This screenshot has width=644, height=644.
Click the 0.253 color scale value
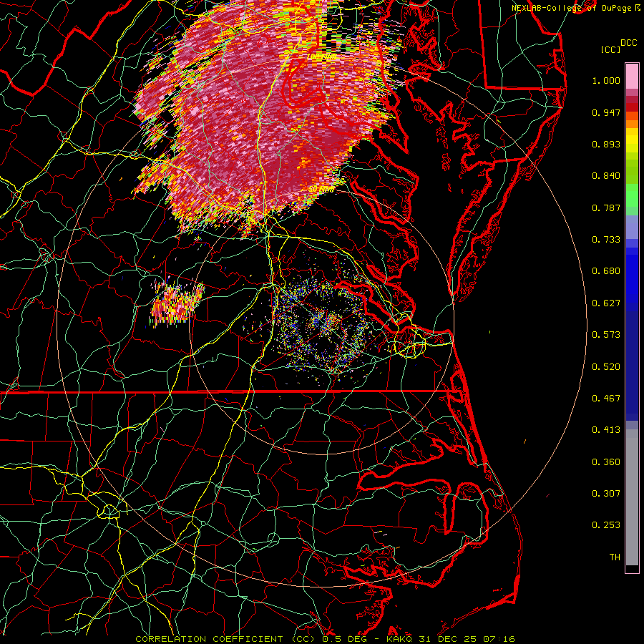[x=606, y=525]
